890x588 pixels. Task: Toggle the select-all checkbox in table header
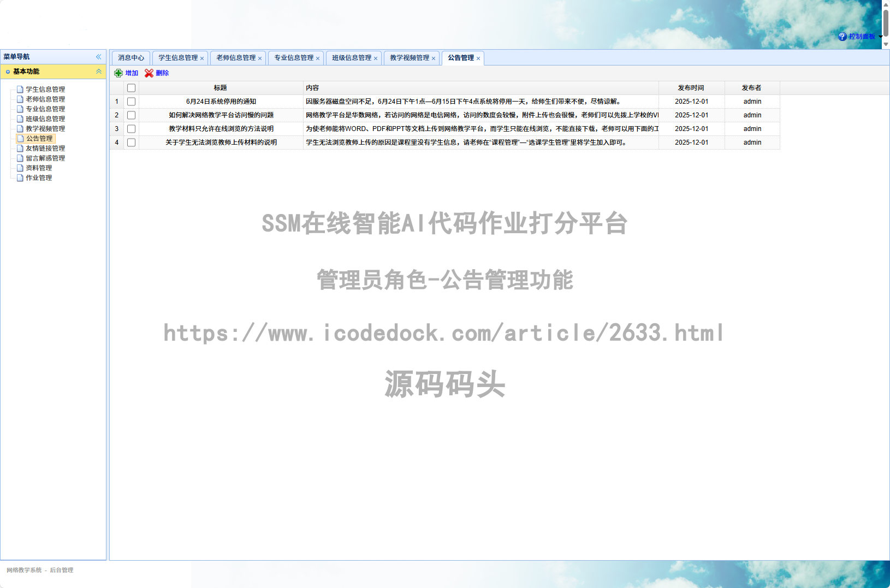[131, 87]
